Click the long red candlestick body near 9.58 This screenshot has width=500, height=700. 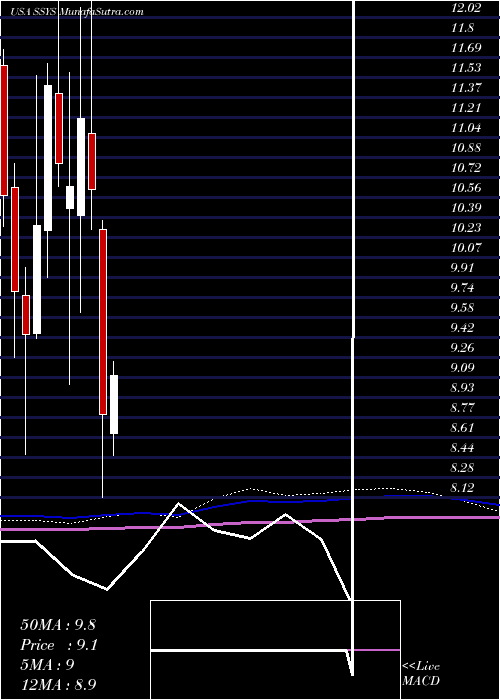[103, 322]
